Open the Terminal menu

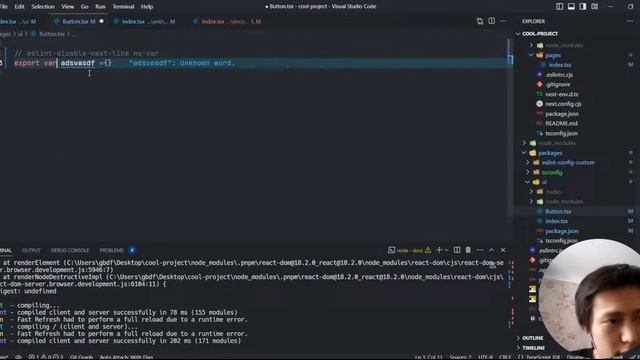[123, 7]
